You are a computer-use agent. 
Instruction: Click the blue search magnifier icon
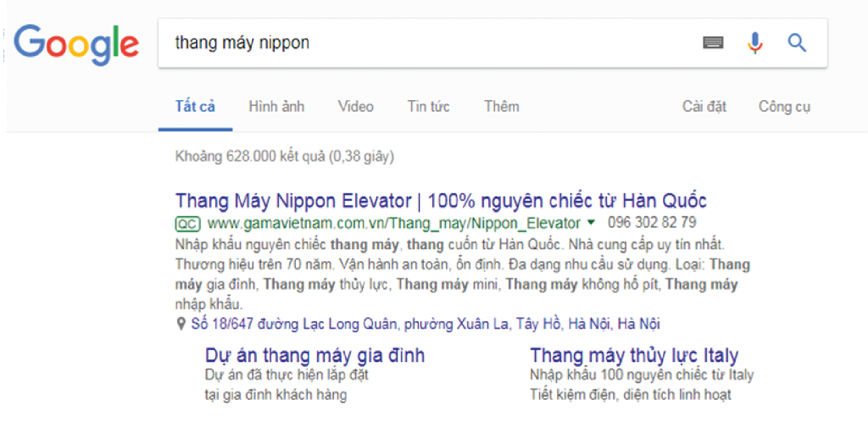[x=797, y=42]
